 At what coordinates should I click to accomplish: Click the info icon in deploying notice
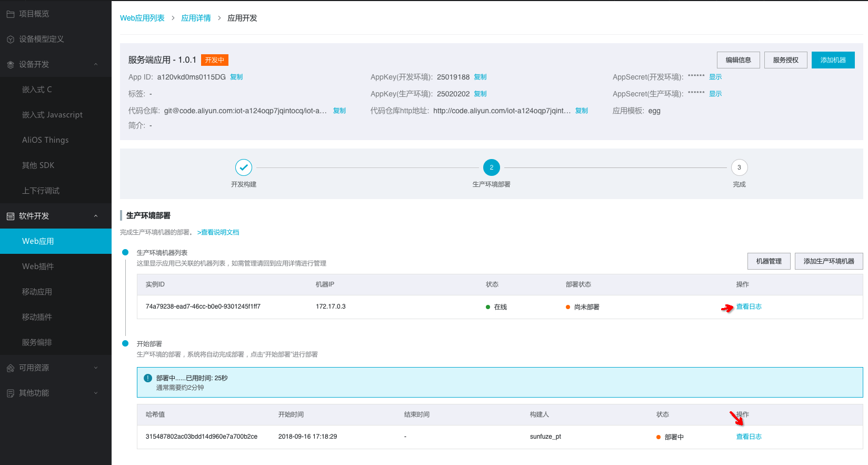[148, 378]
